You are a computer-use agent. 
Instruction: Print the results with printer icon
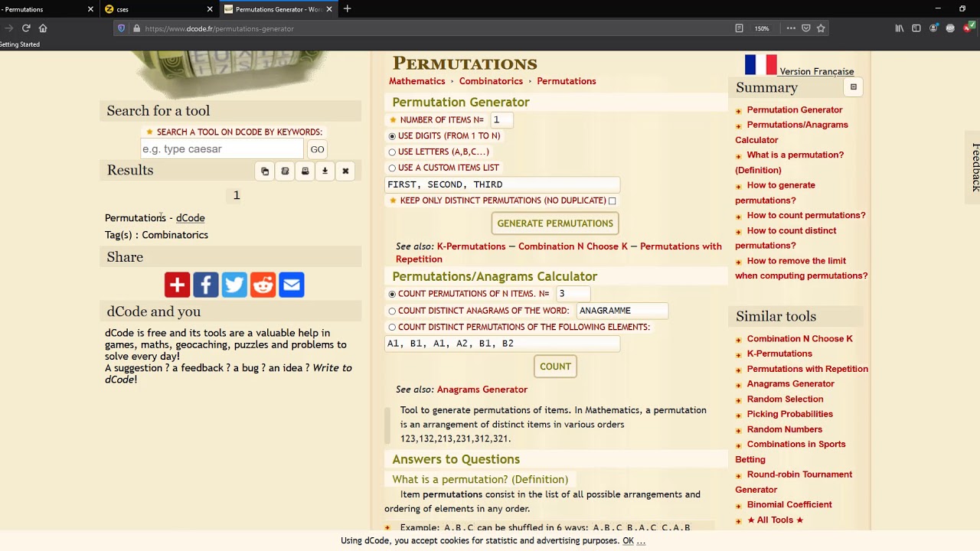point(305,171)
